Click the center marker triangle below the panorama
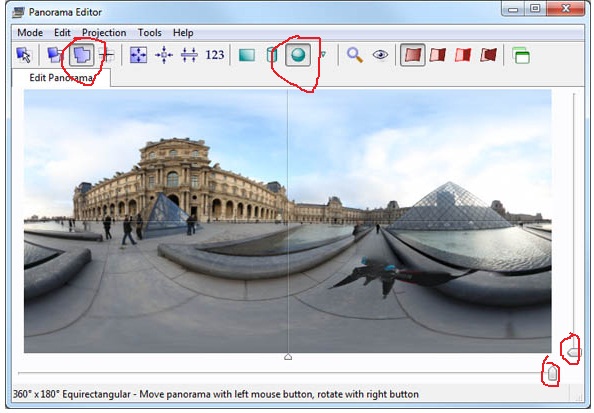Image resolution: width=594 pixels, height=413 pixels. [288, 357]
